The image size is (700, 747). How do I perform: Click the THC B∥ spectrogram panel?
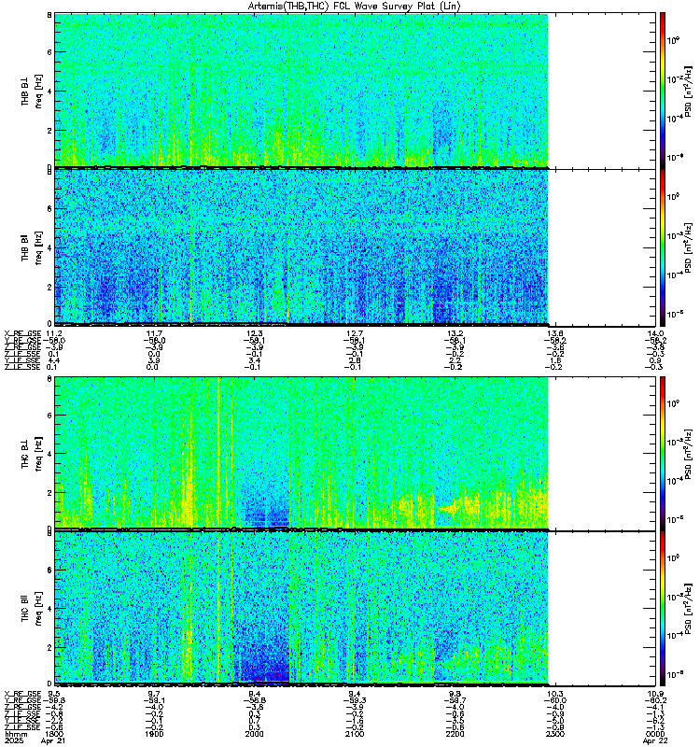(x=355, y=609)
